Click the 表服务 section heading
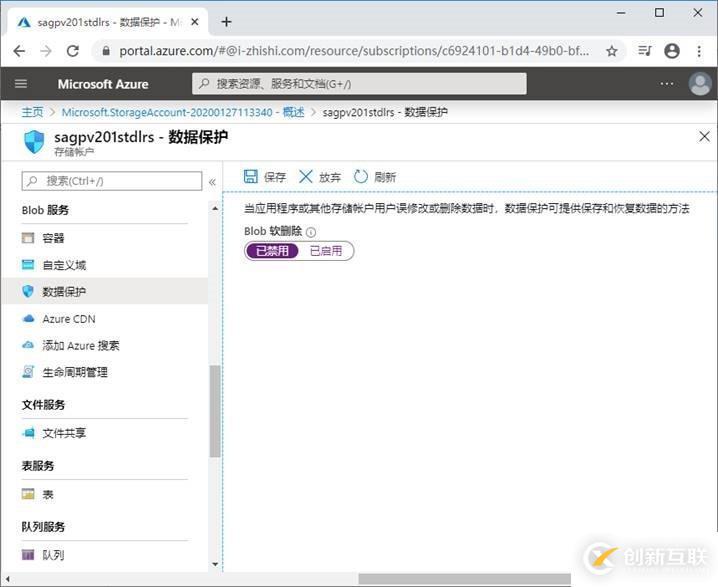The height and width of the screenshot is (587, 718). point(38,466)
